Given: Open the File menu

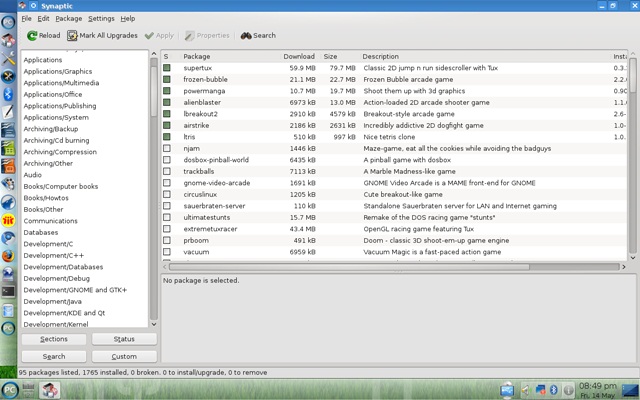Looking at the screenshot, I should (26, 18).
